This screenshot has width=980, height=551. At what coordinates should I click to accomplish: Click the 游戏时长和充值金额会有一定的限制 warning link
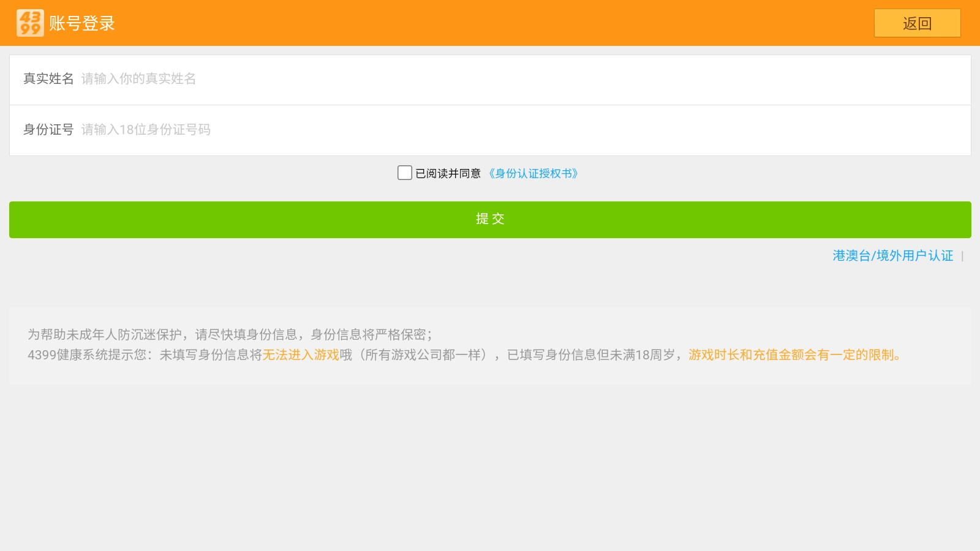(x=794, y=354)
